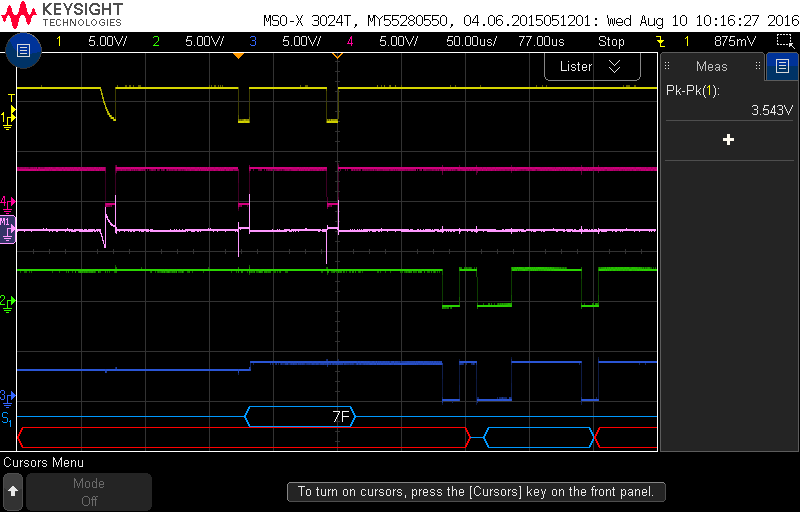The width and height of the screenshot is (800, 512).
Task: Open the main menu button top-left
Action: click(23, 50)
